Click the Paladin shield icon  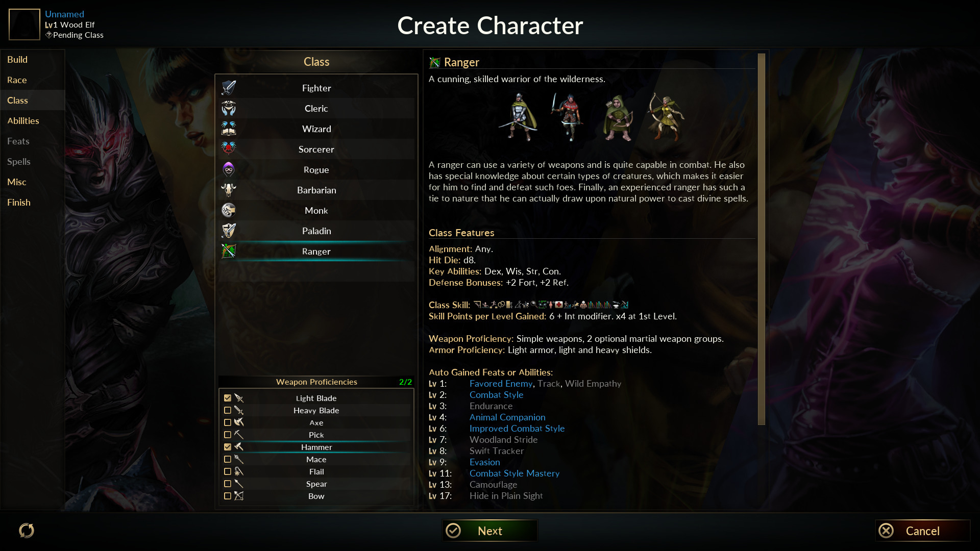point(228,231)
